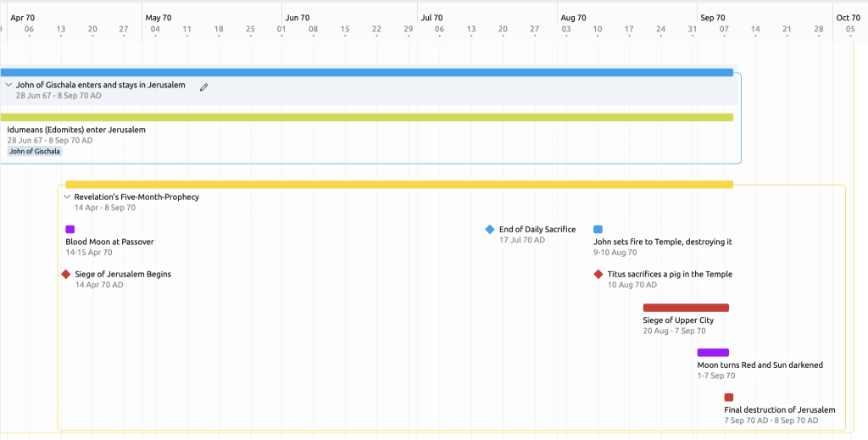
Task: Click the Oct 70 month header
Action: (x=848, y=18)
